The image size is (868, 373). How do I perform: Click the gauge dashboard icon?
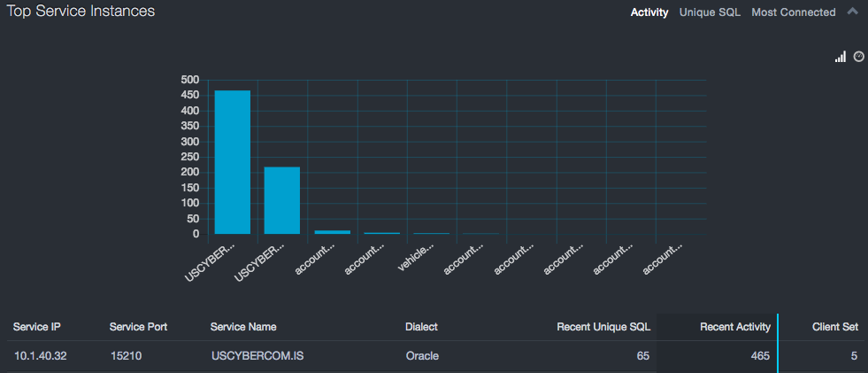[x=858, y=57]
